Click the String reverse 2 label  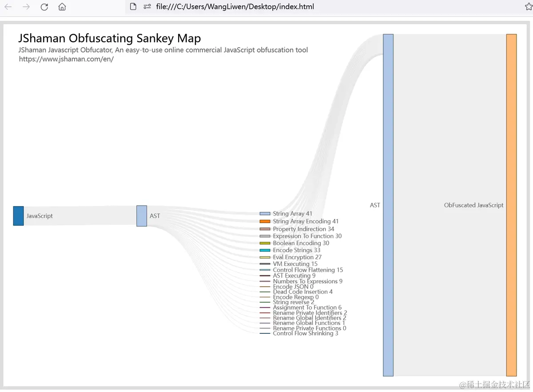click(x=293, y=302)
